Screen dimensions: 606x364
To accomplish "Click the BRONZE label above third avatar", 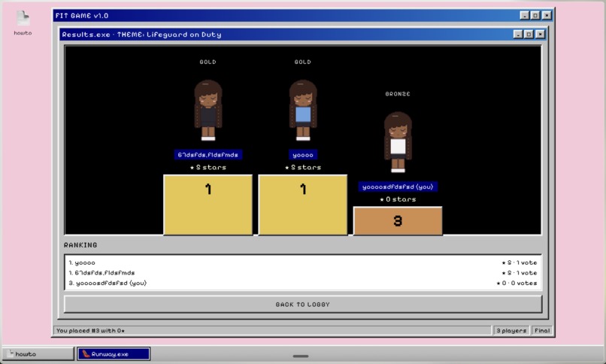I will pyautogui.click(x=398, y=94).
